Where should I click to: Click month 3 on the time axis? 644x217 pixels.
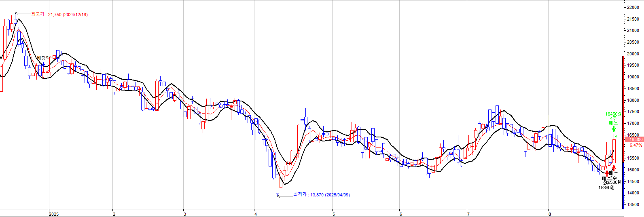[x=184, y=214]
